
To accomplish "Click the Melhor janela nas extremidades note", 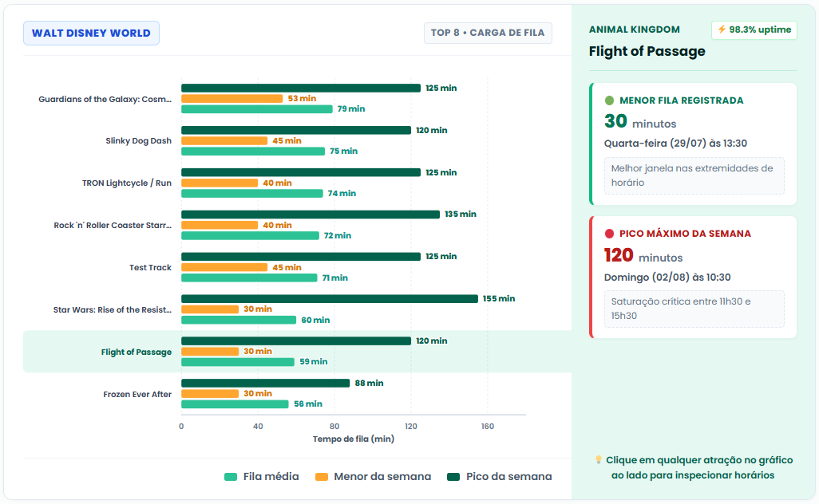I will pyautogui.click(x=694, y=175).
